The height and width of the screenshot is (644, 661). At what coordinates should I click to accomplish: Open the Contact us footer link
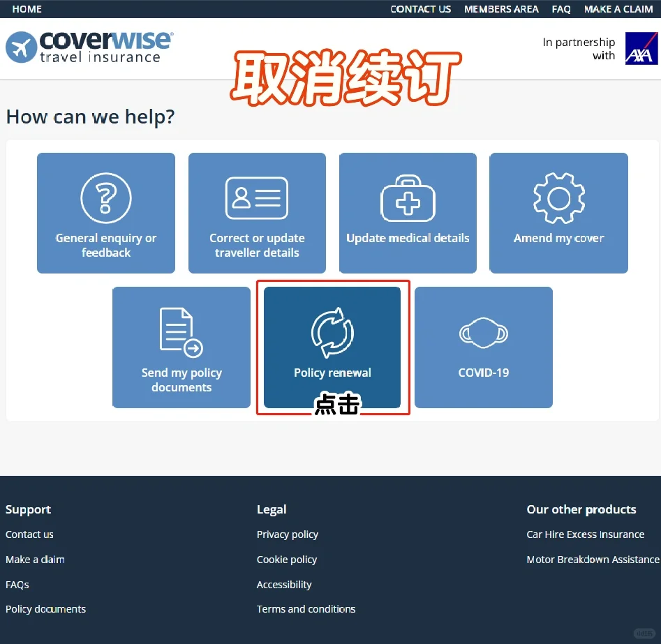point(29,534)
